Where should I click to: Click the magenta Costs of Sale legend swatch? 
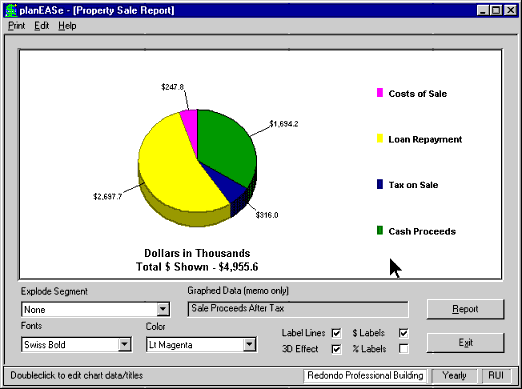(x=380, y=93)
